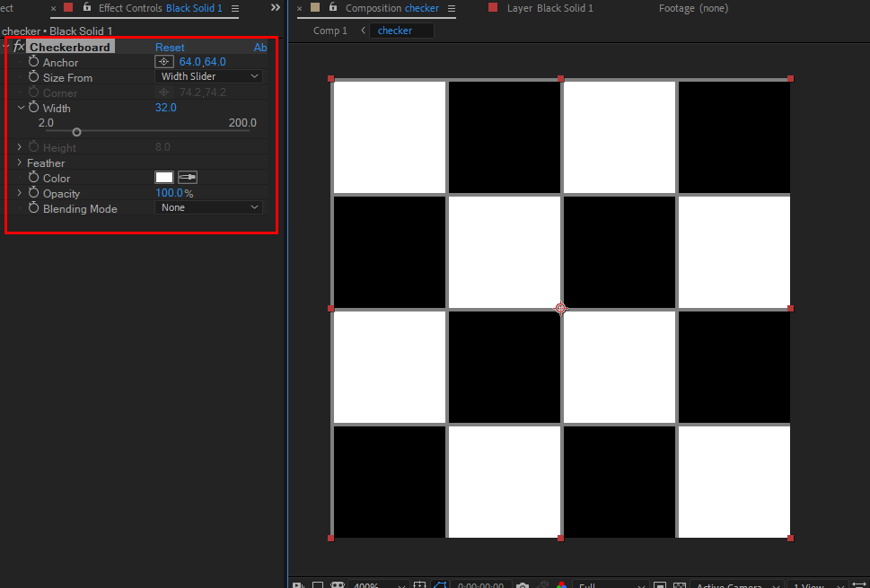Open the Composition panel hamburger menu
Image resolution: width=870 pixels, height=588 pixels.
pos(451,8)
